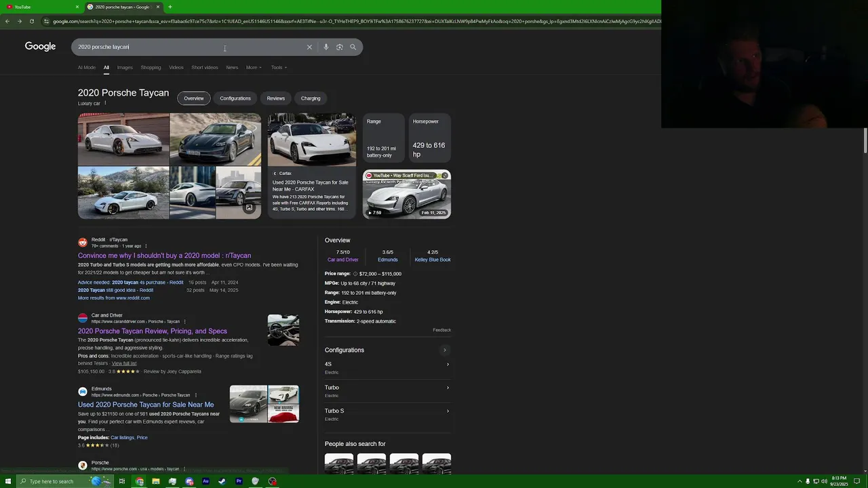868x488 pixels.
Task: Click View full list of pros and cons
Action: coord(124,363)
